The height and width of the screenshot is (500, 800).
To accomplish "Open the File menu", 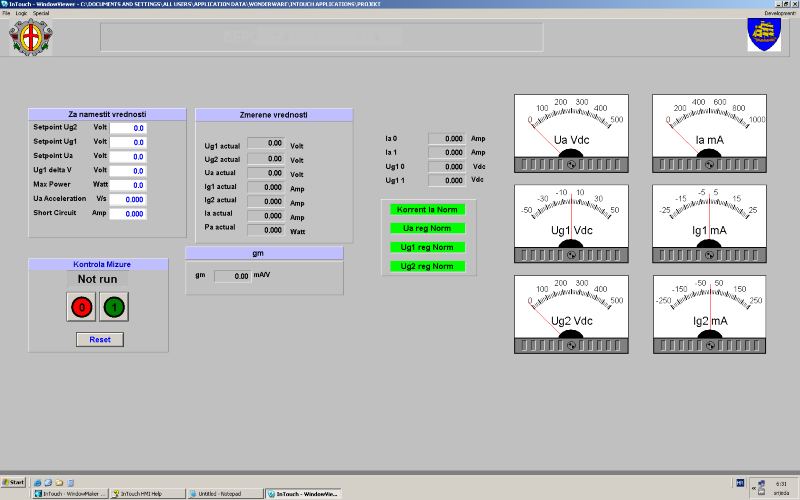I will click(6, 13).
